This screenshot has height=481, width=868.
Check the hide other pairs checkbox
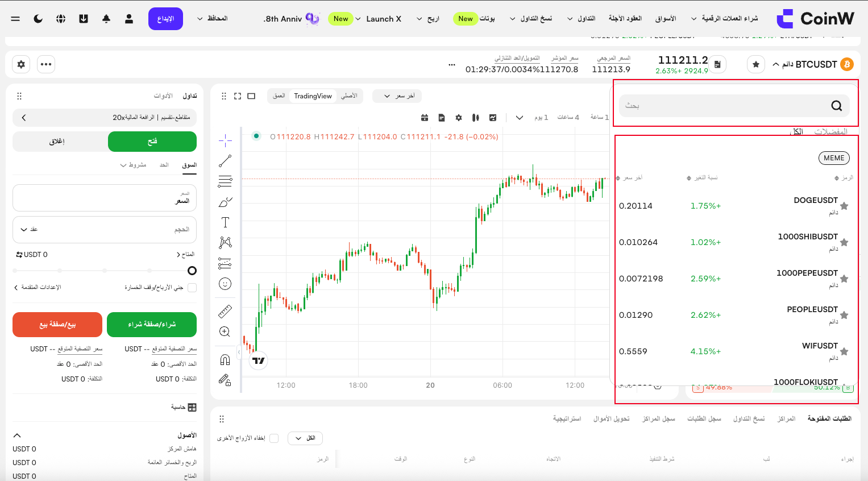pos(274,438)
